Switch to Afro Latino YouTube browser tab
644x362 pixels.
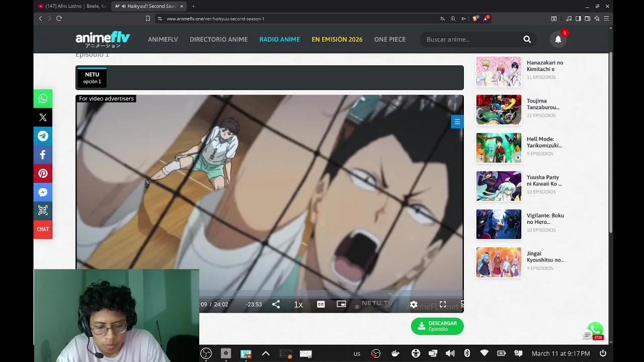[x=72, y=6]
